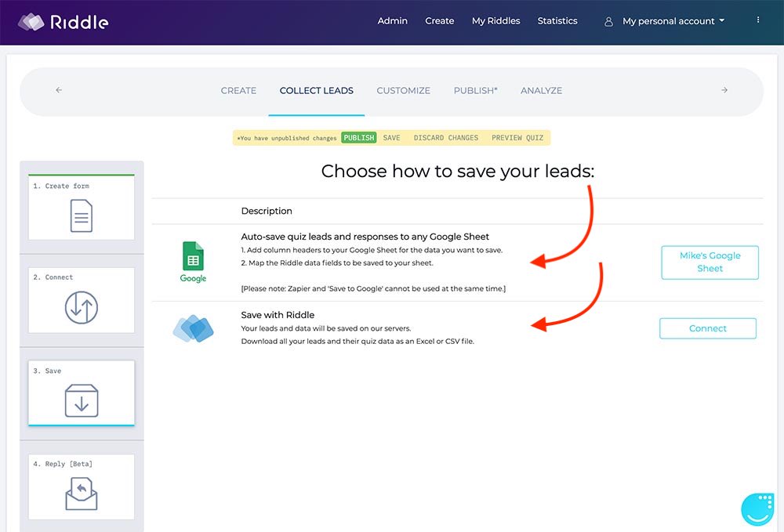Click the Riddle logo in header

(x=63, y=21)
